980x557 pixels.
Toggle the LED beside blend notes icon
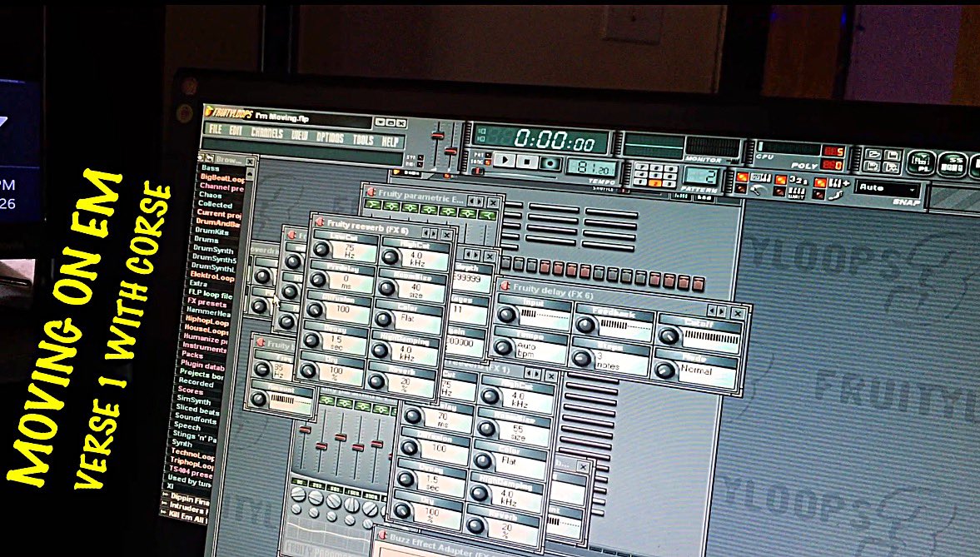[x=820, y=182]
